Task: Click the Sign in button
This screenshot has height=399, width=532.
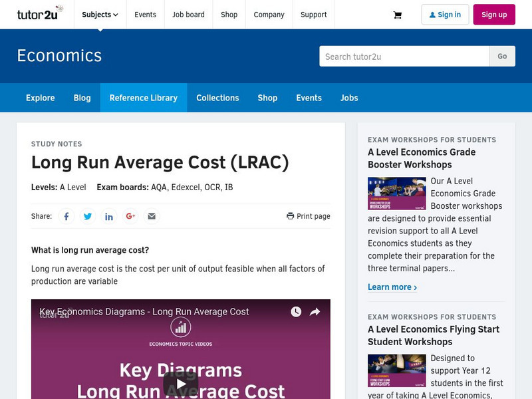Action: click(x=445, y=15)
